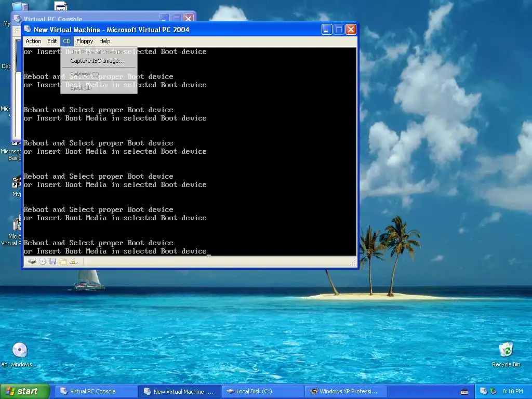Open the Floppy menu
The image size is (532, 399).
click(x=85, y=41)
